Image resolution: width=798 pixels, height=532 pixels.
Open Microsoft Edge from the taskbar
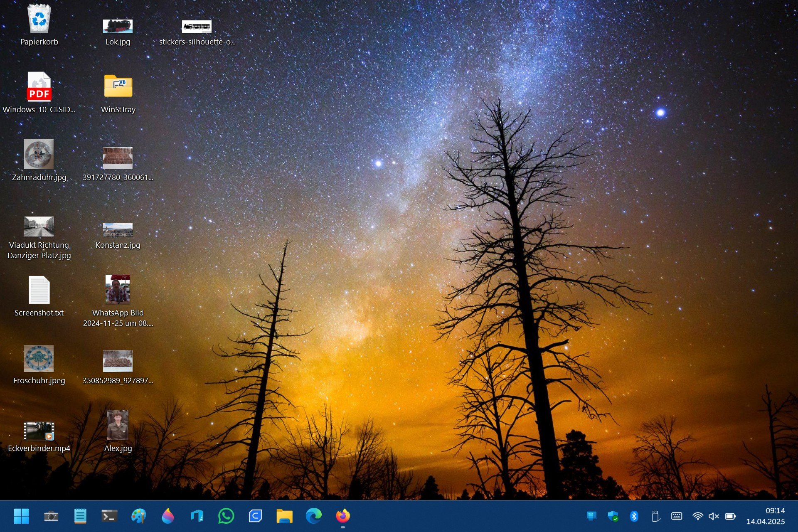click(x=314, y=516)
